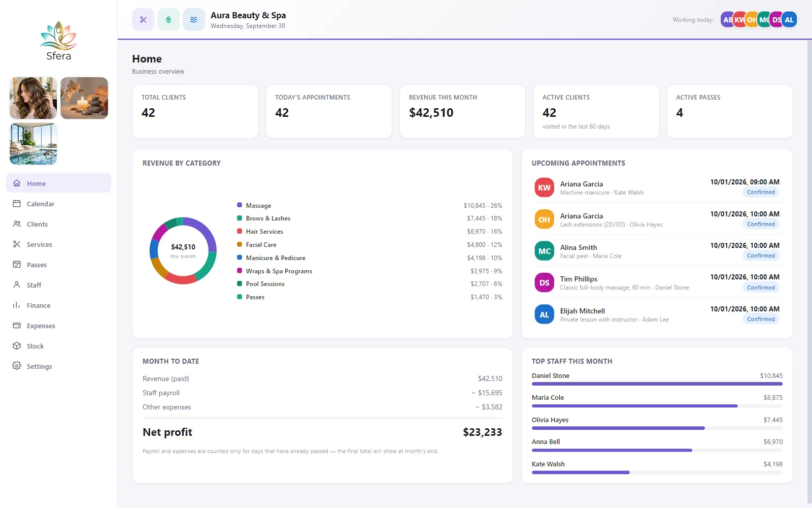Click Kate Walsh in top staff list

(548, 464)
